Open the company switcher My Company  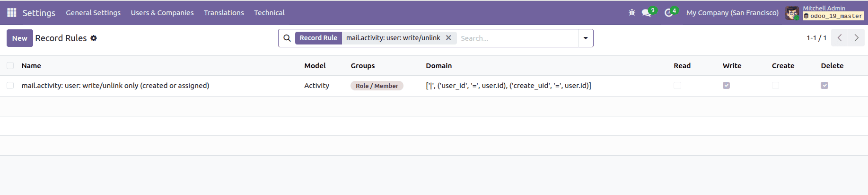coord(732,13)
